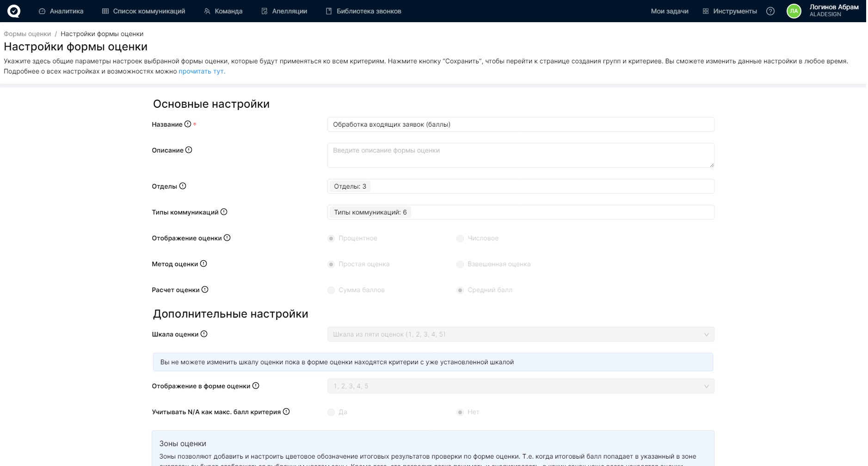This screenshot has width=868, height=466.
Task: Select Да for N/A as max score
Action: click(x=331, y=412)
